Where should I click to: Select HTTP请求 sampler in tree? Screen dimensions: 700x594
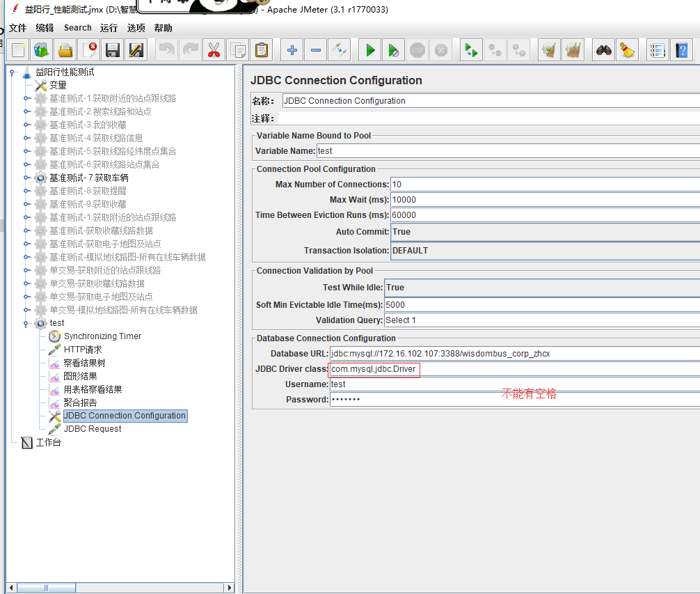point(83,350)
